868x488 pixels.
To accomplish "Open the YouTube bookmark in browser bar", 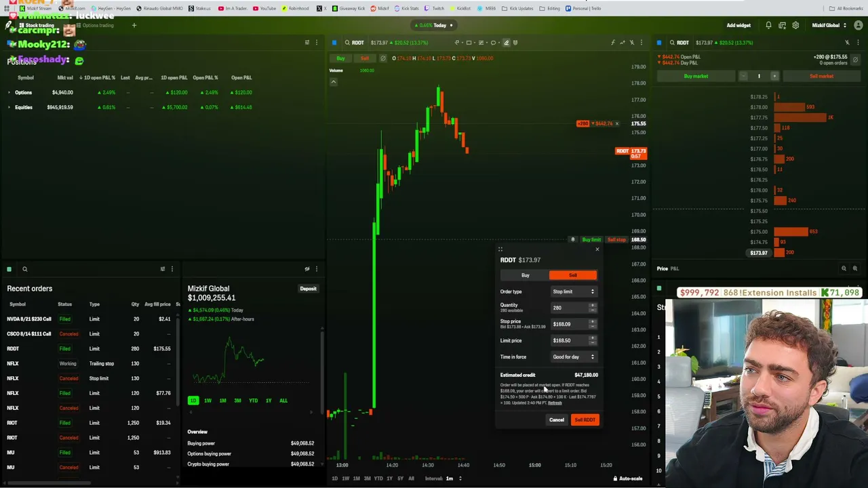I will point(264,8).
